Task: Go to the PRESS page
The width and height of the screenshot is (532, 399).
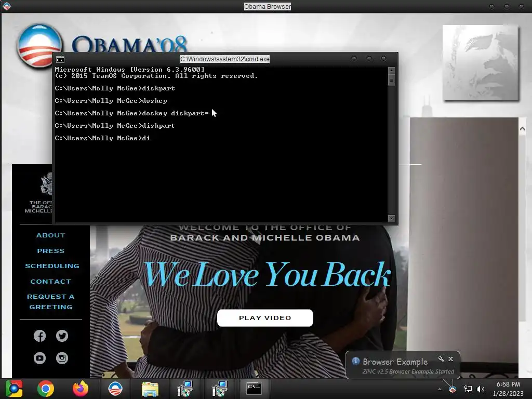Action: click(51, 251)
